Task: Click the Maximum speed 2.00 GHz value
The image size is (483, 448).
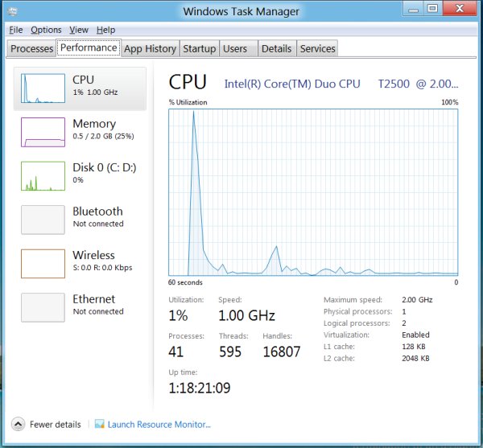Action: pyautogui.click(x=417, y=300)
